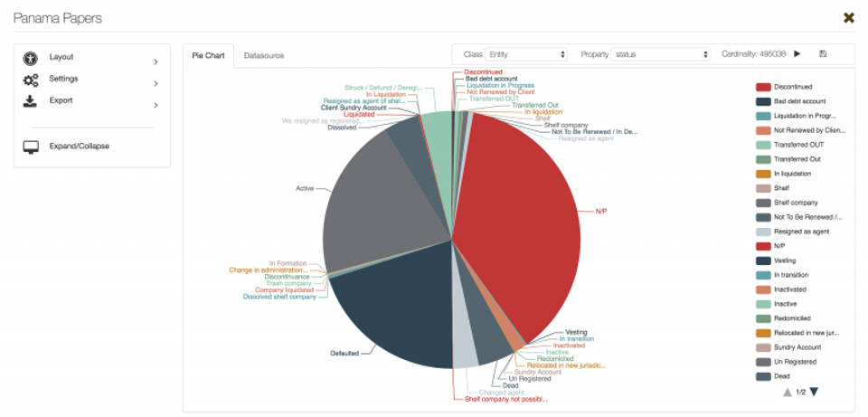Click the Export download icon
Image resolution: width=868 pixels, height=417 pixels.
(30, 100)
